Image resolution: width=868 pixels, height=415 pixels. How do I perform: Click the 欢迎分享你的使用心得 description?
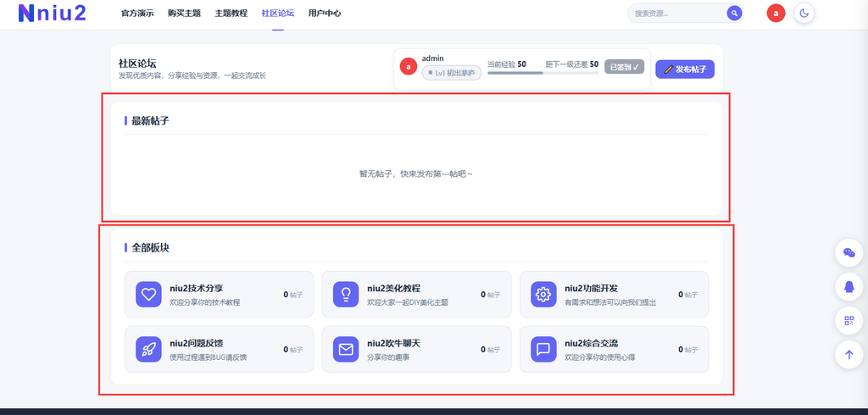[599, 357]
